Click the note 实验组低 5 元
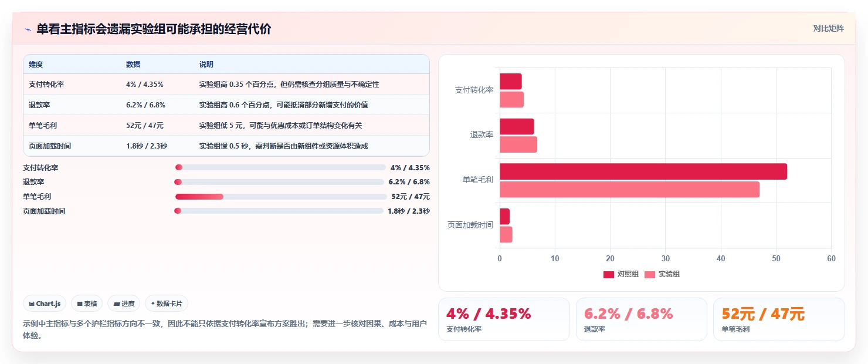 coord(280,126)
